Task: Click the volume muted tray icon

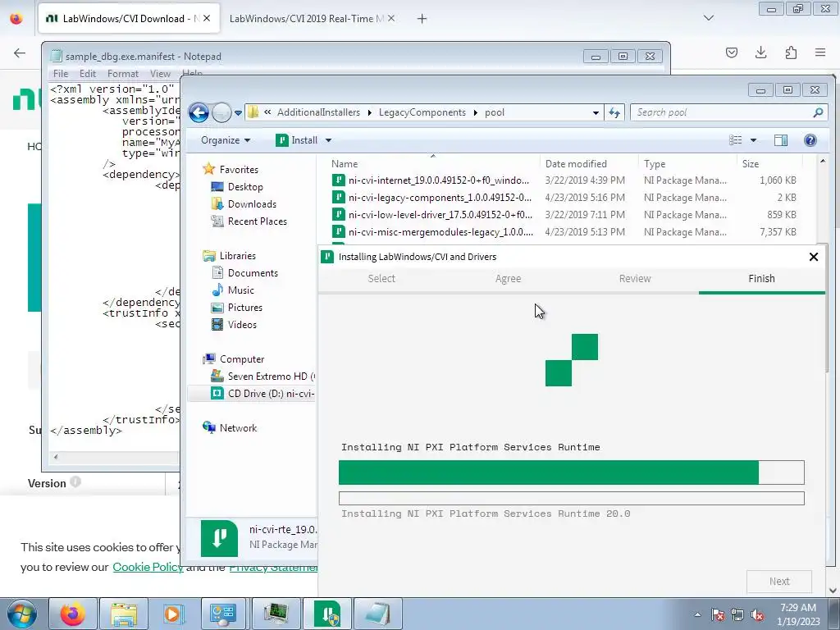Action: (x=757, y=614)
